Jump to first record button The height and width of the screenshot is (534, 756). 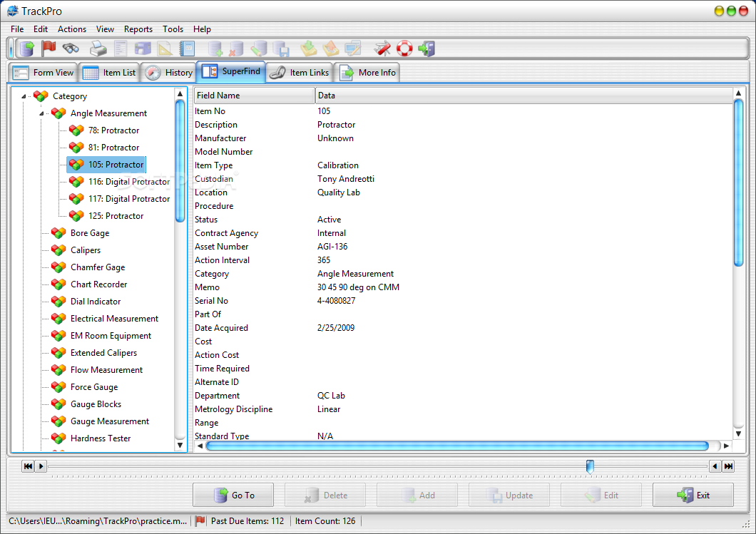[x=28, y=466]
